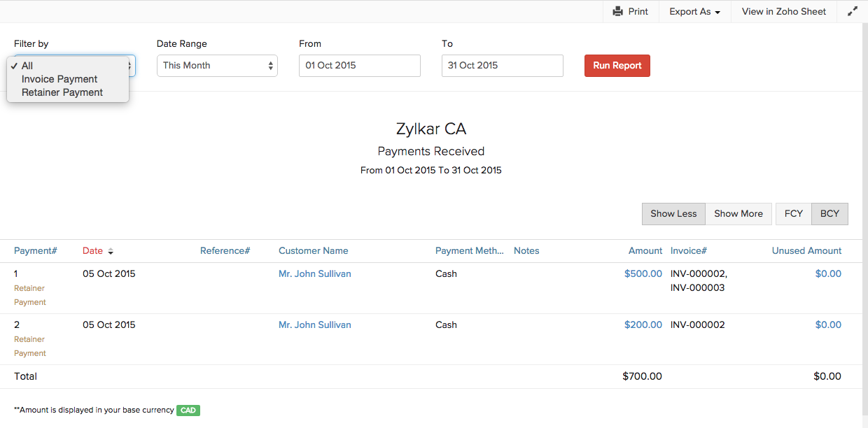Click the Invoice# column header
The height and width of the screenshot is (428, 868).
pos(689,251)
